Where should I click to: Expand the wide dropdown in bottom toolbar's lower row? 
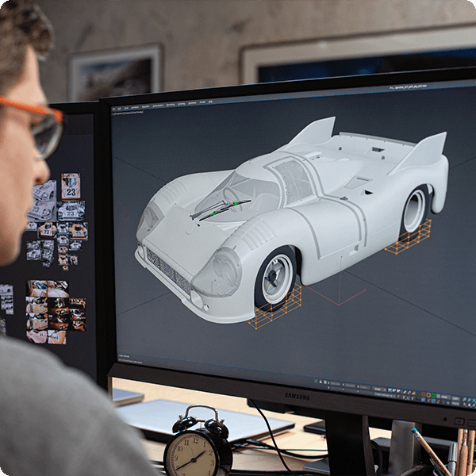pyautogui.click(x=385, y=394)
